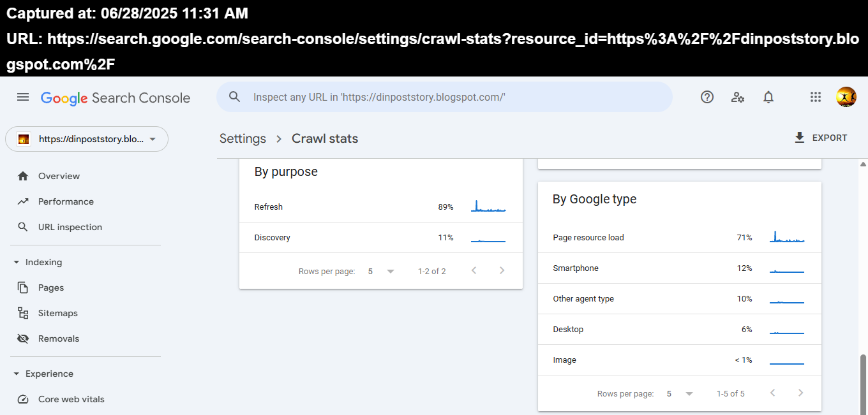Click the search magnifier icon in the URL bar
Viewport: 868px width, 415px height.
(235, 97)
